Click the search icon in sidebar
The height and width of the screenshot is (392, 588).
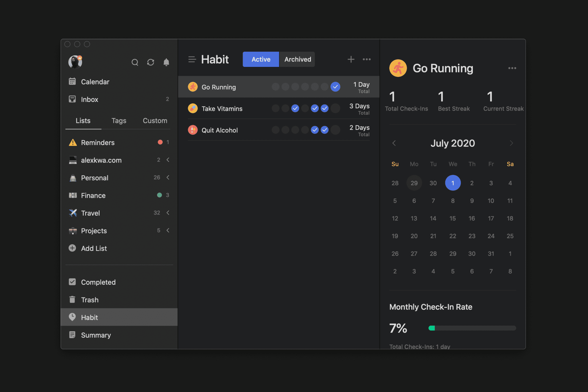point(135,61)
